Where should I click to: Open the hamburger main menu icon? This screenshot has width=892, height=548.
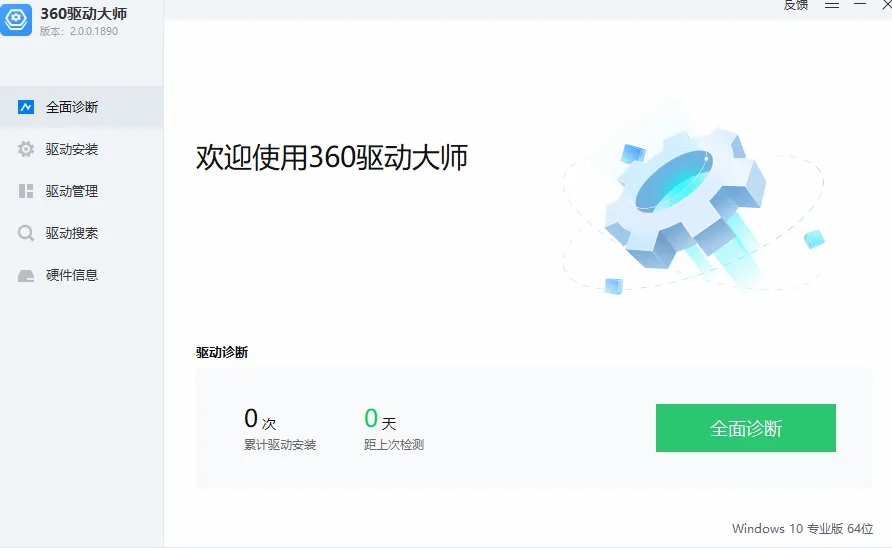click(832, 5)
